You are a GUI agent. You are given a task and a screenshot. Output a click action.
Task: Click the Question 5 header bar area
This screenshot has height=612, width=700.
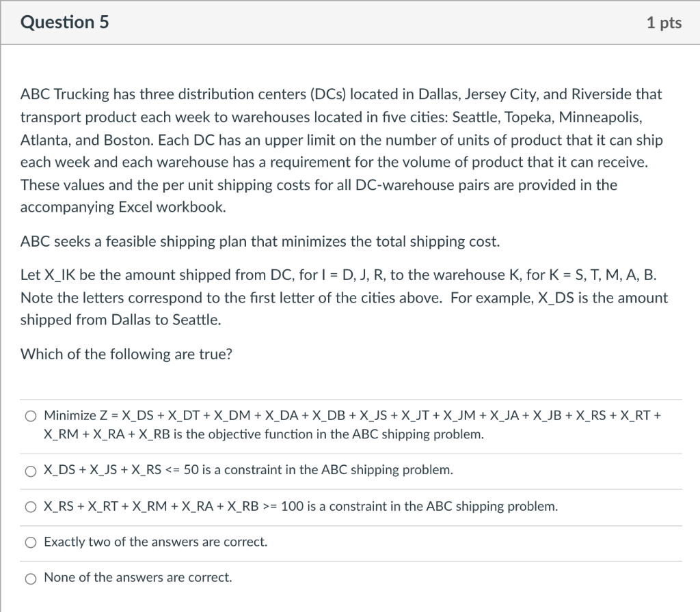(350, 22)
